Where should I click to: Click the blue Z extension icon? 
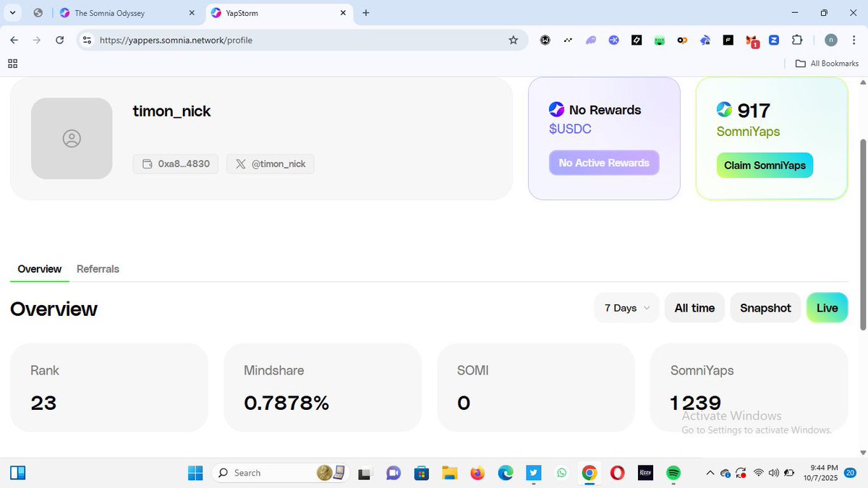tap(774, 40)
